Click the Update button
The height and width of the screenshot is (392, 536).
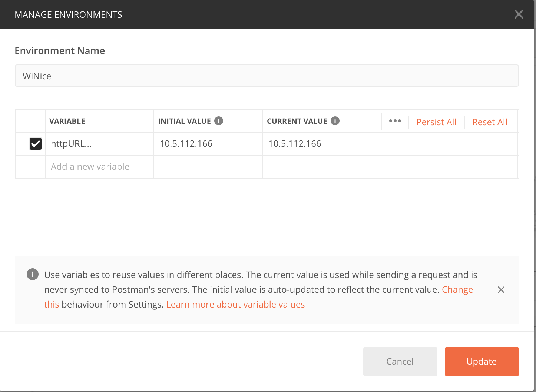pos(482,362)
